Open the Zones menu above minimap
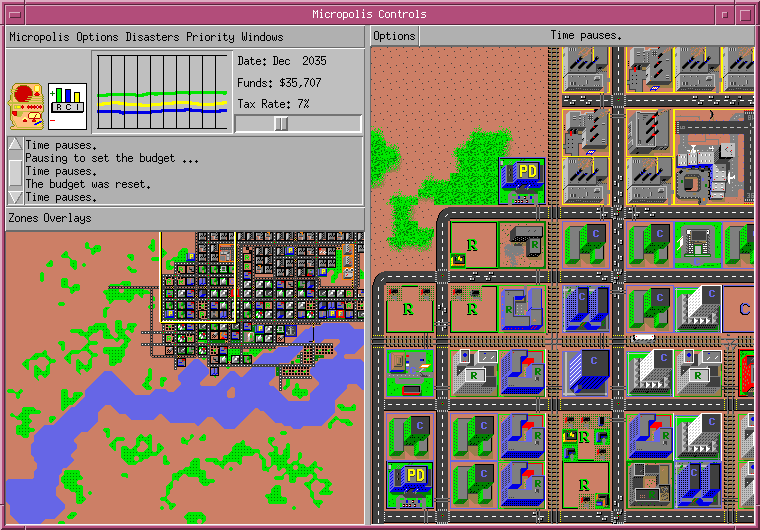This screenshot has height=530, width=760. 23,218
